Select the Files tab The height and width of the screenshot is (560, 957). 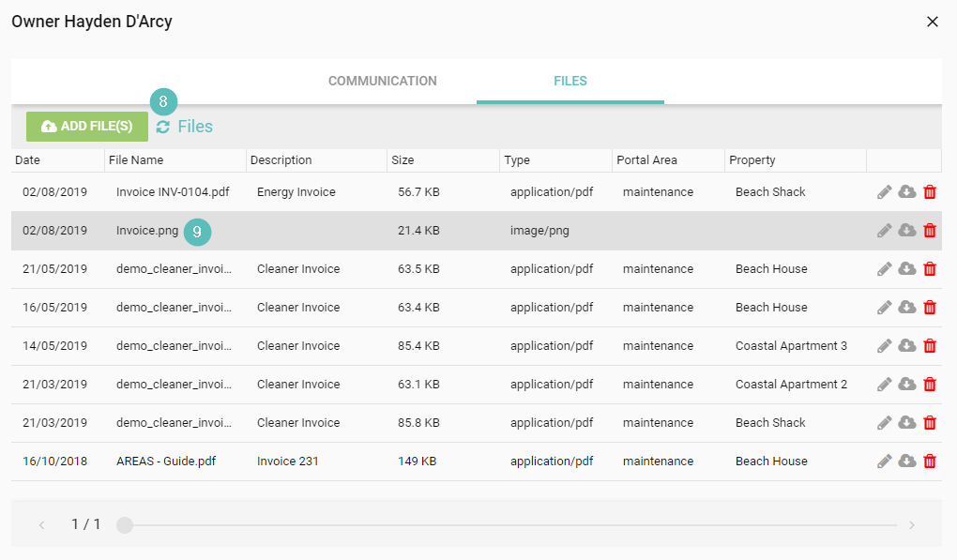coord(570,82)
